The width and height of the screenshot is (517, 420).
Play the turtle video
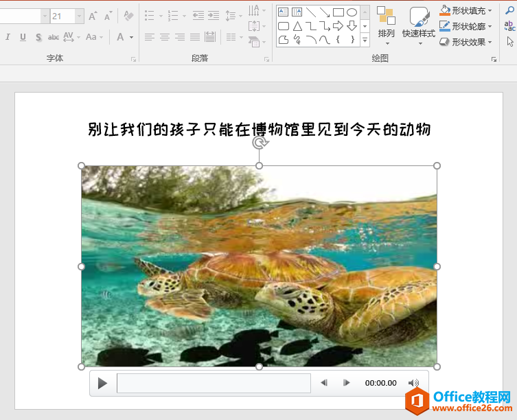click(x=102, y=384)
